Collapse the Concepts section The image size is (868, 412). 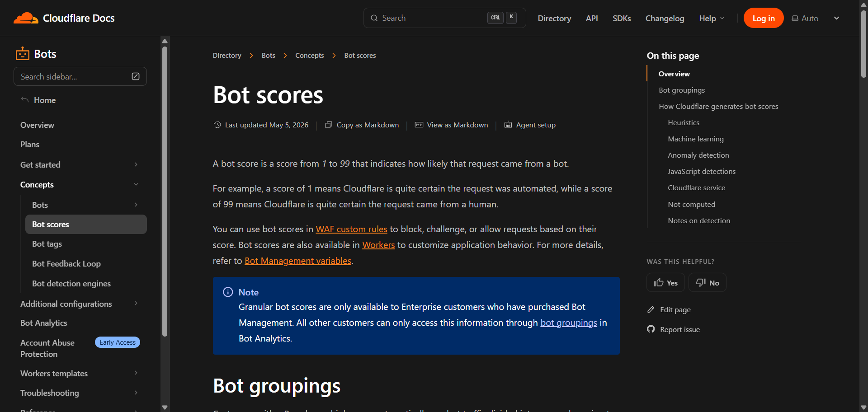point(136,184)
